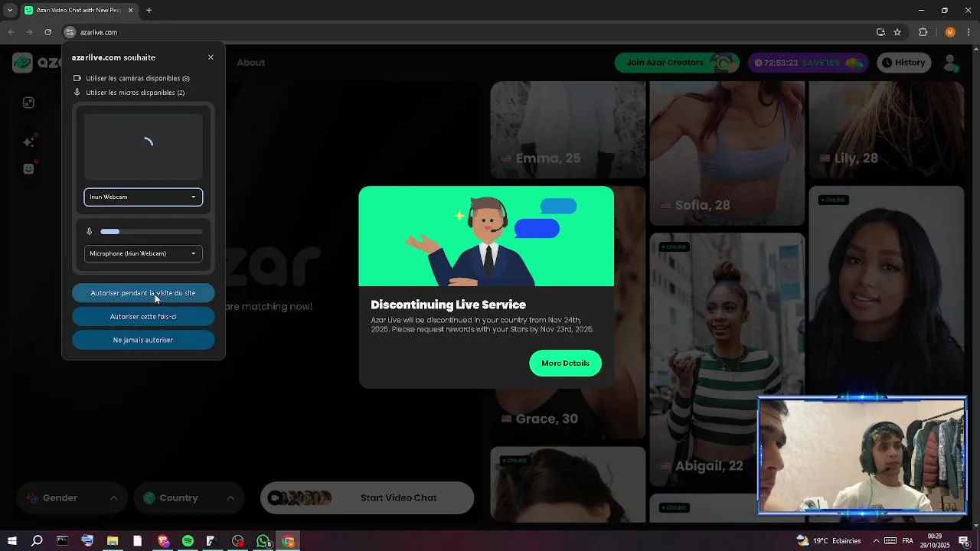Reload the page with the refresh icon
Image resolution: width=980 pixels, height=551 pixels.
(x=47, y=32)
